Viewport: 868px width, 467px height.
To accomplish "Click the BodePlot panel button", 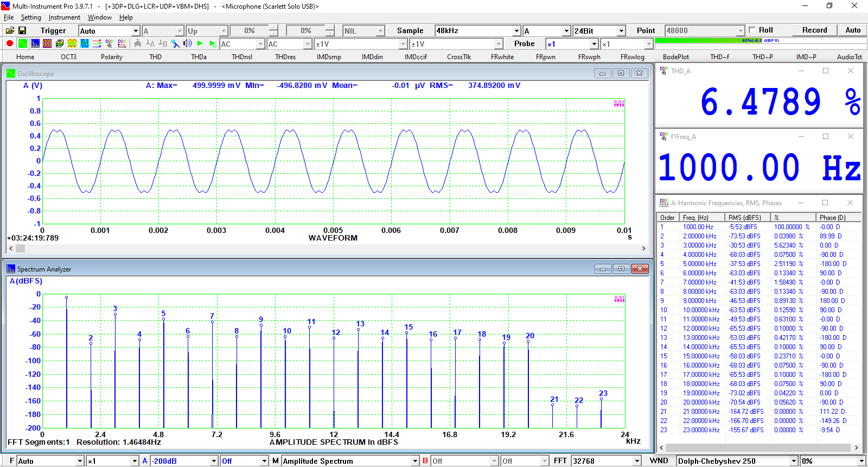I will click(x=675, y=57).
